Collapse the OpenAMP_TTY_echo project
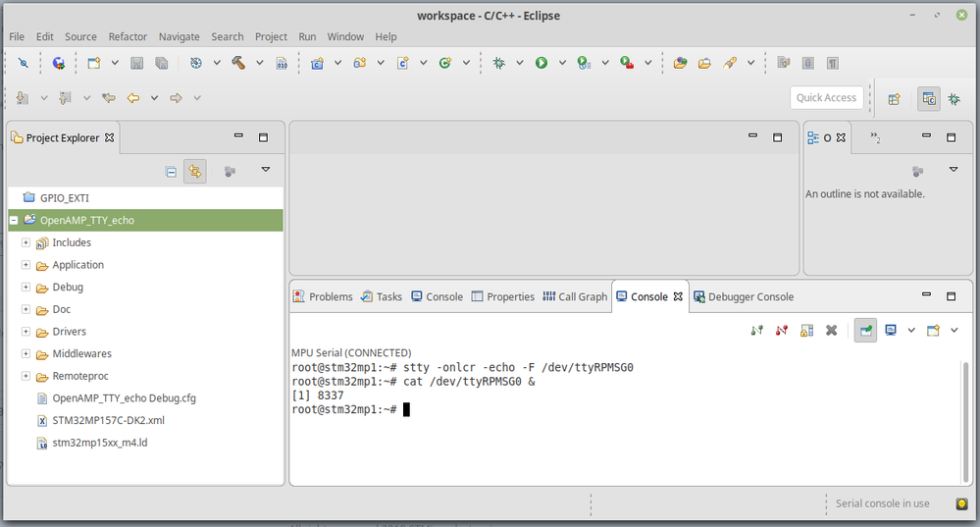 pyautogui.click(x=13, y=220)
